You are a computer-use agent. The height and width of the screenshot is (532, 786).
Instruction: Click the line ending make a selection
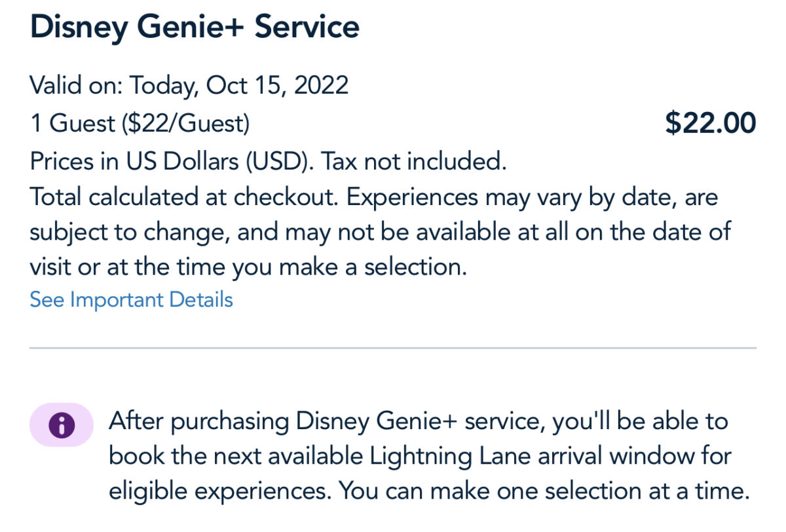pos(248,268)
